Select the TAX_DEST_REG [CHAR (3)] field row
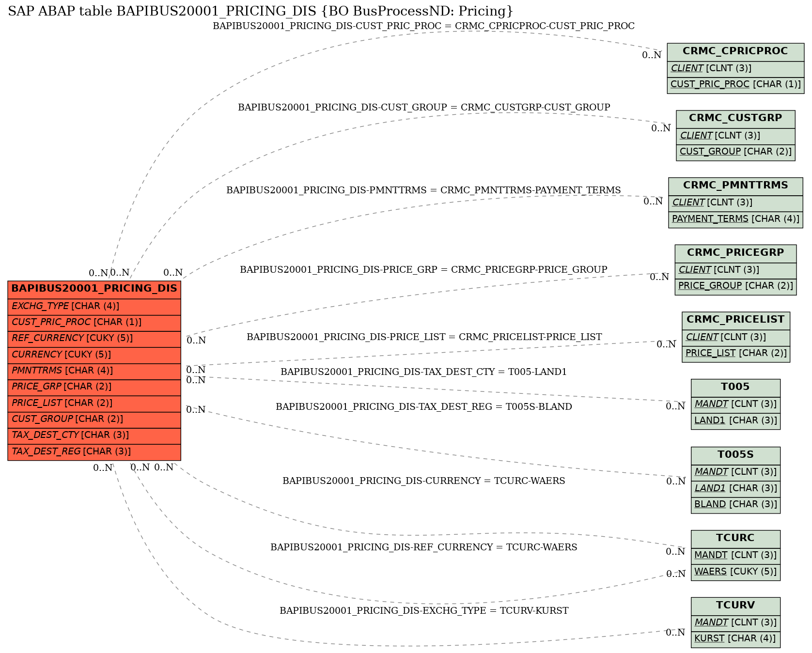This screenshot has width=812, height=653. (x=94, y=452)
